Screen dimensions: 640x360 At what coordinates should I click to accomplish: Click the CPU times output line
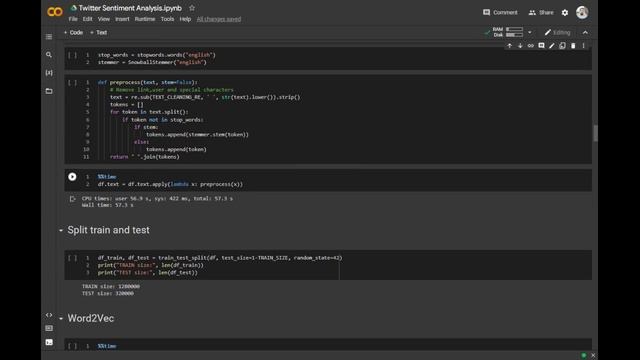tap(157, 199)
